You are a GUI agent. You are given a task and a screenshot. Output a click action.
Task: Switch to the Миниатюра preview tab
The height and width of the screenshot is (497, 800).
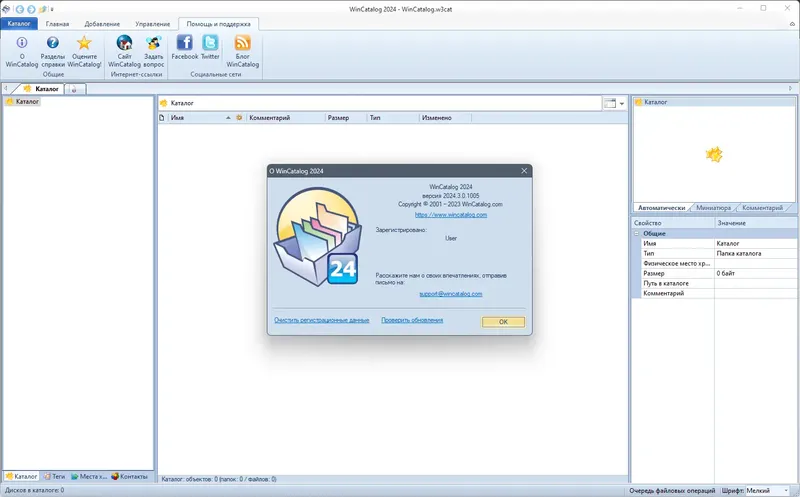click(x=713, y=208)
